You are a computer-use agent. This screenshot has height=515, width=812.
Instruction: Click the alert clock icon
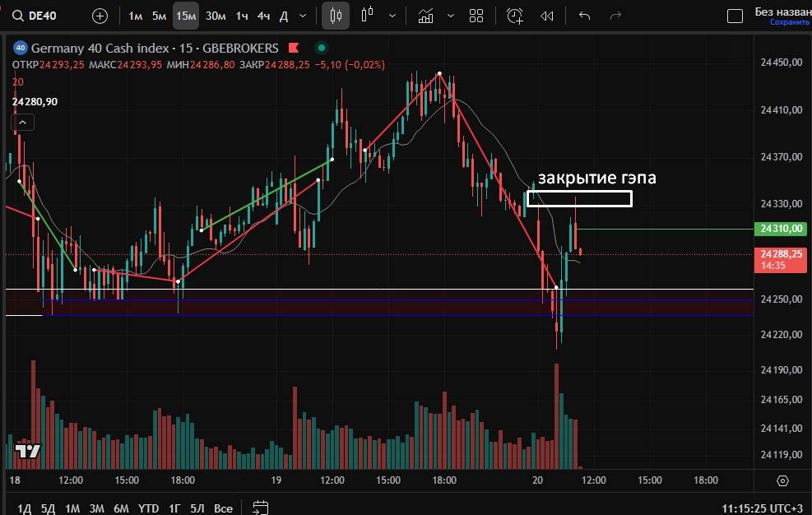[x=515, y=16]
